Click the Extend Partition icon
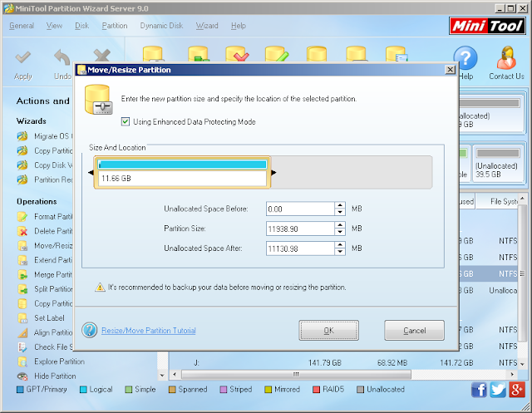 [22, 260]
